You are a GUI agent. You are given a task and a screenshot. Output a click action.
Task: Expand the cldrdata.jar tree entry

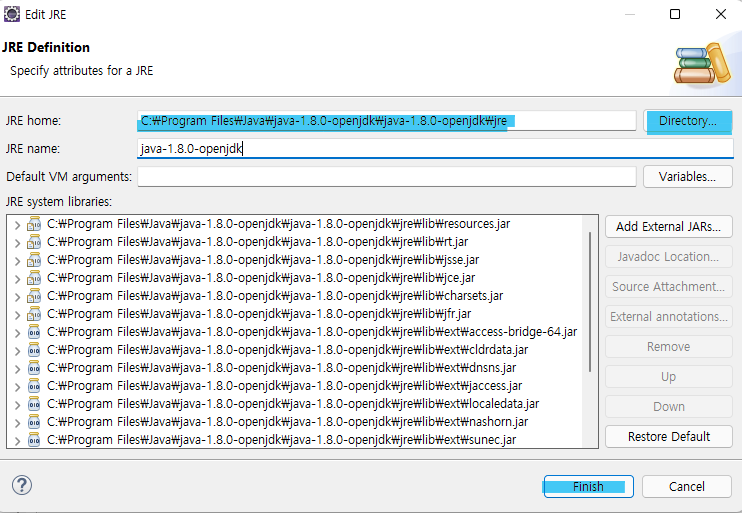coord(18,351)
